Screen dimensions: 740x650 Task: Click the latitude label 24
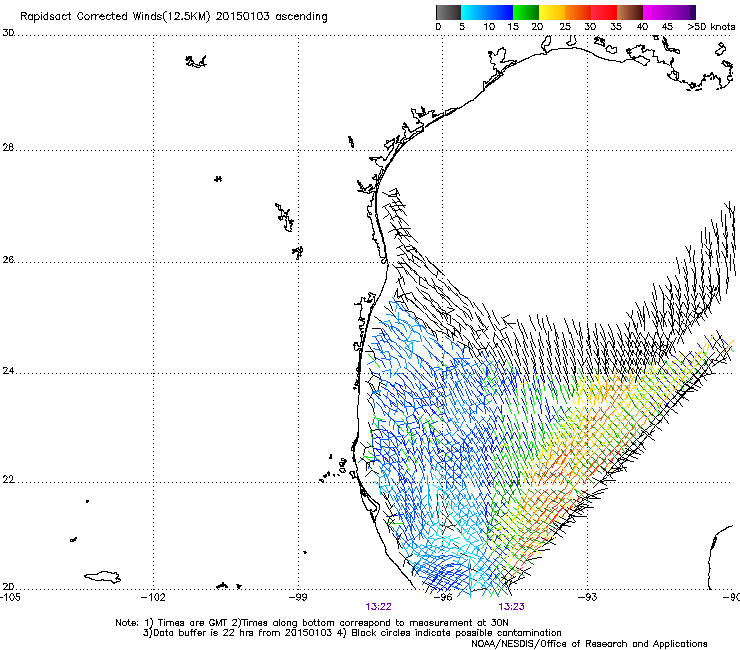point(8,371)
